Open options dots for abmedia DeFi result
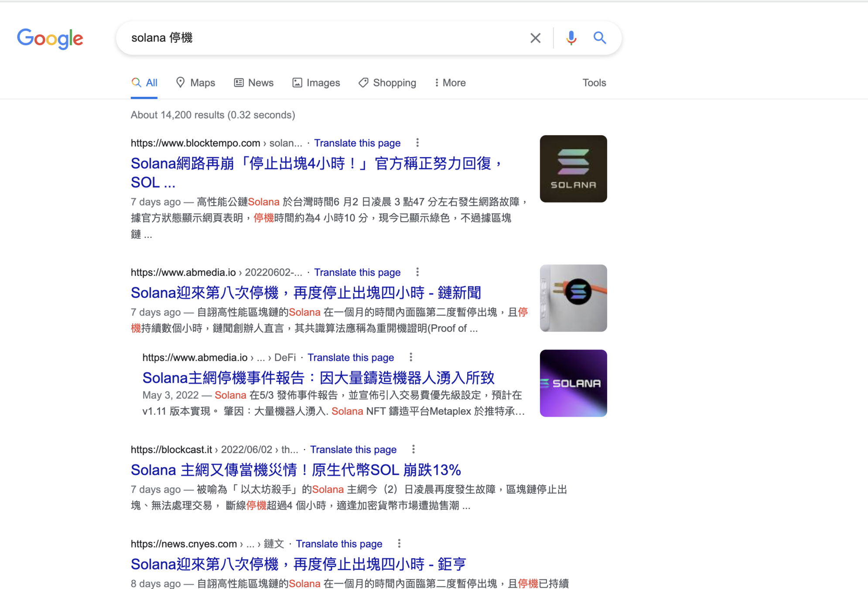 (x=411, y=357)
